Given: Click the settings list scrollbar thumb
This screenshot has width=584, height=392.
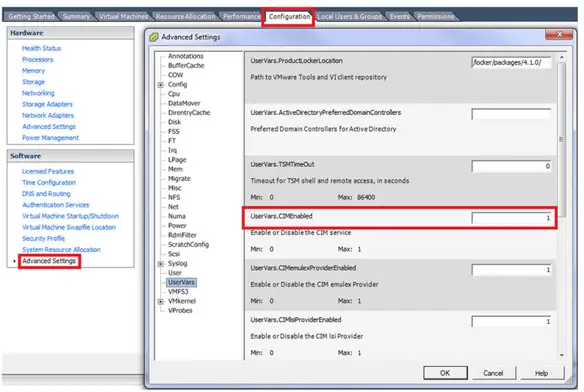Looking at the screenshot, I should click(x=561, y=139).
